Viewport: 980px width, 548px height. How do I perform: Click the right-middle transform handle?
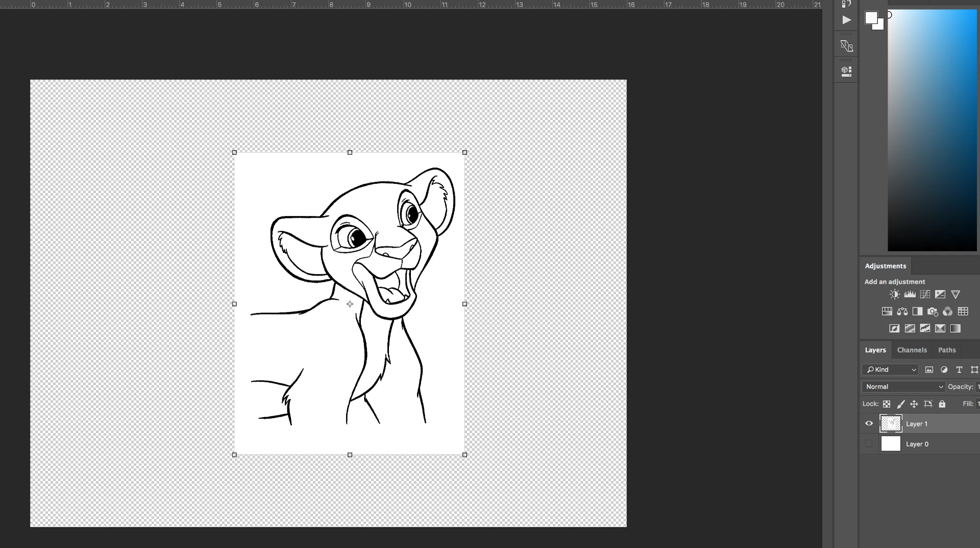coord(464,304)
